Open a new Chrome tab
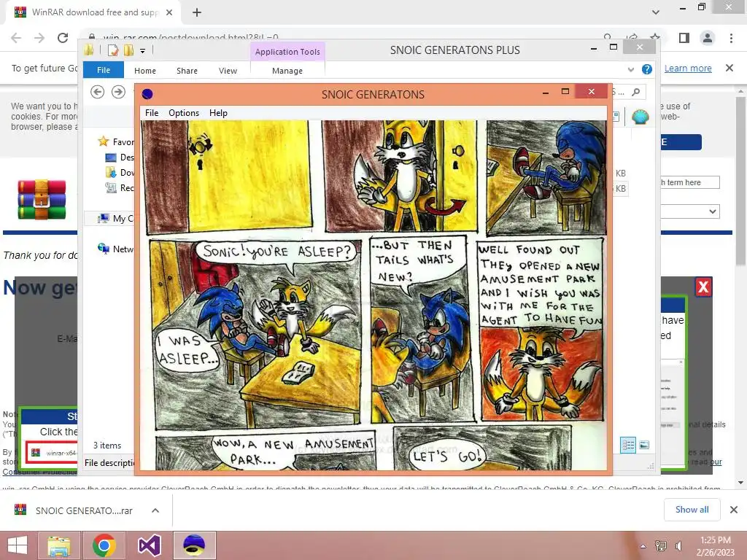This screenshot has height=560, width=747. pyautogui.click(x=197, y=12)
